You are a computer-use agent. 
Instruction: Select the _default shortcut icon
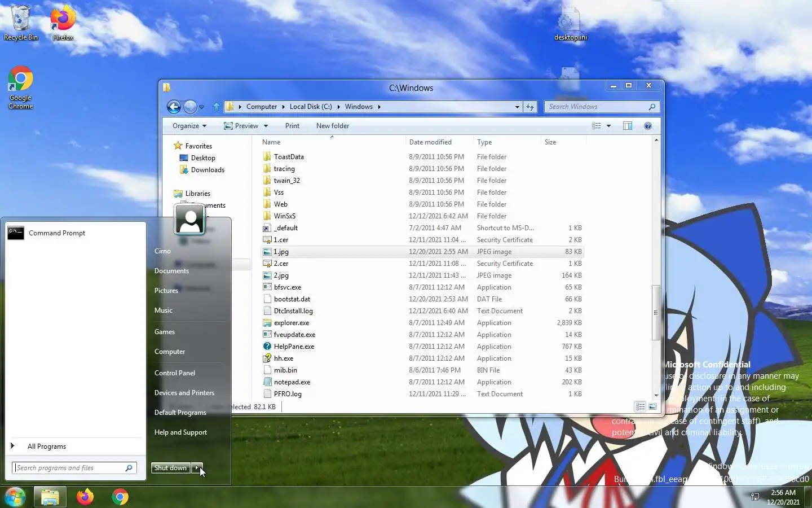coord(267,228)
